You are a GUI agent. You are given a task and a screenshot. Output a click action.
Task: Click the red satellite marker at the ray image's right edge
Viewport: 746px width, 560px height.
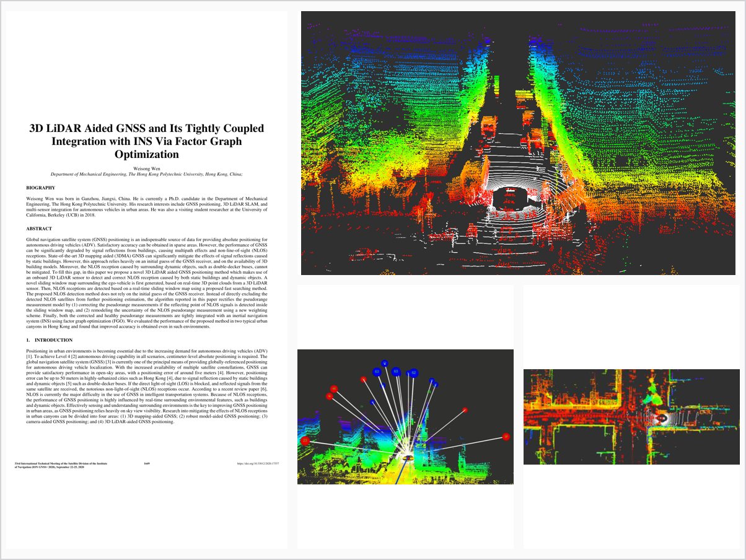tap(506, 437)
